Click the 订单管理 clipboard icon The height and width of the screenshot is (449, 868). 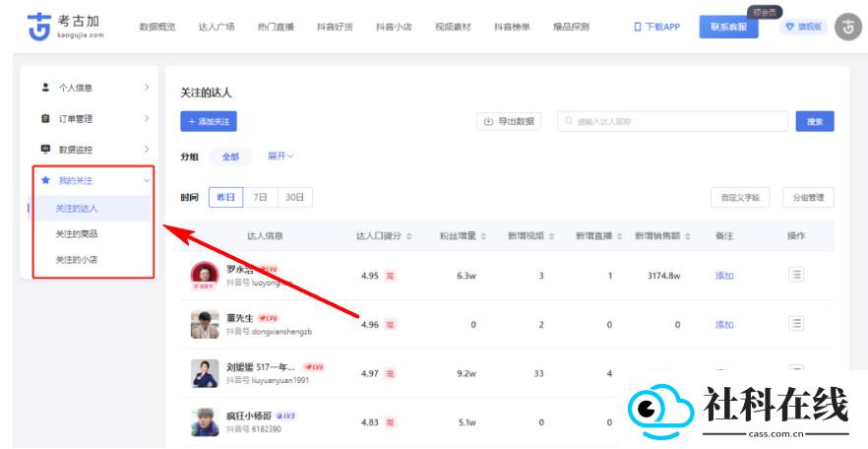click(45, 118)
